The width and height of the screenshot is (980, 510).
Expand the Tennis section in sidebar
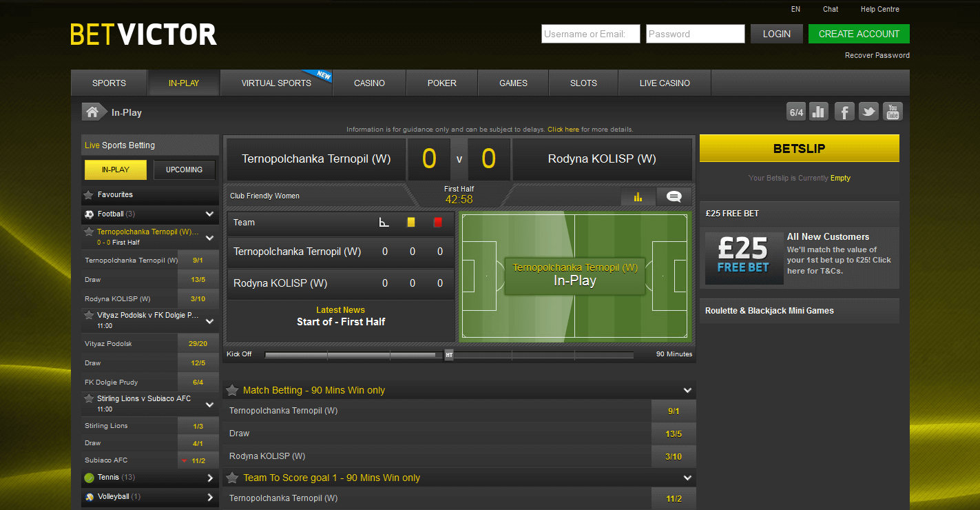tap(210, 478)
